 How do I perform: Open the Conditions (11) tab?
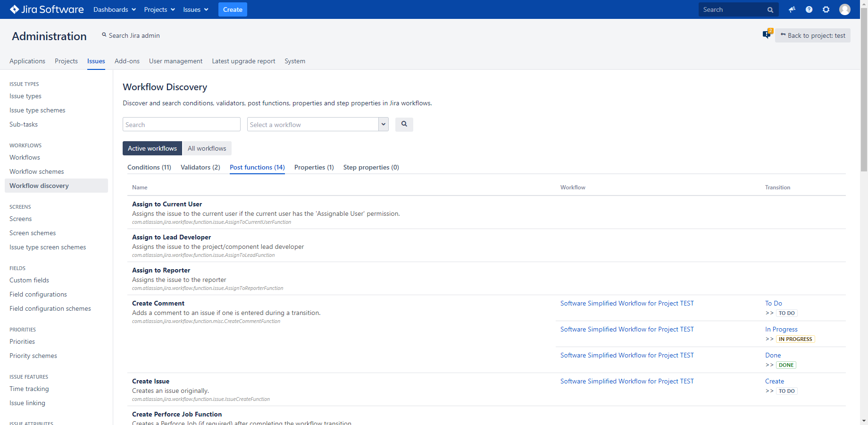[x=149, y=167]
